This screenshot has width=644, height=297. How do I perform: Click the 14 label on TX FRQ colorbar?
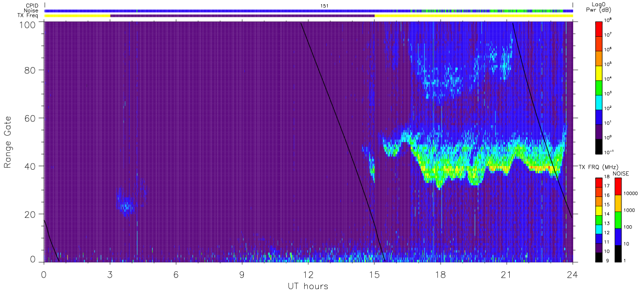click(x=607, y=214)
